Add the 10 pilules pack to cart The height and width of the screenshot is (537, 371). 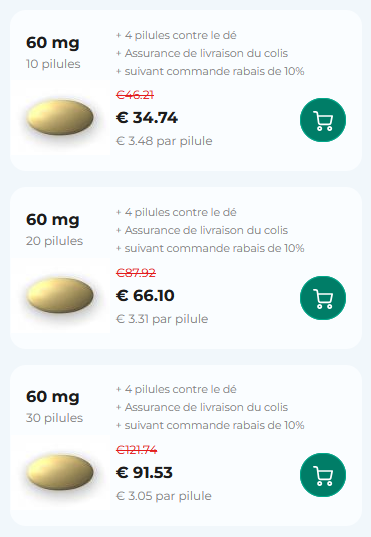[323, 120]
